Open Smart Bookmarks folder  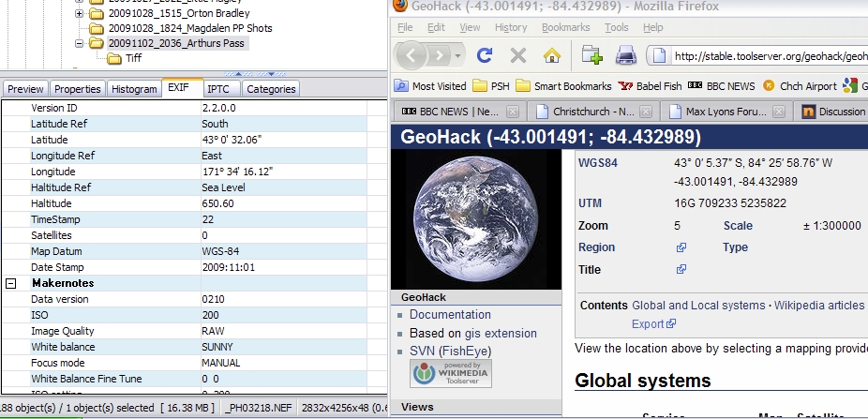point(563,86)
